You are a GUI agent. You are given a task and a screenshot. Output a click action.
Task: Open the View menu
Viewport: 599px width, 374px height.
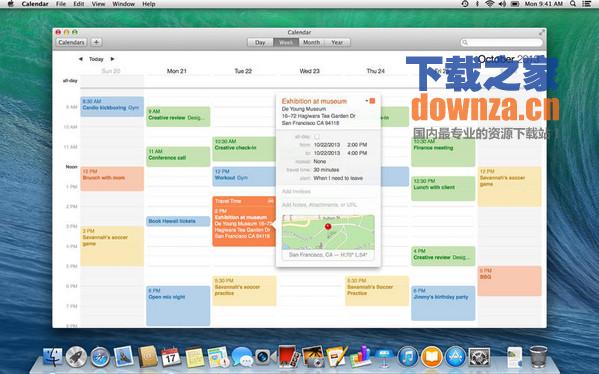(x=98, y=4)
